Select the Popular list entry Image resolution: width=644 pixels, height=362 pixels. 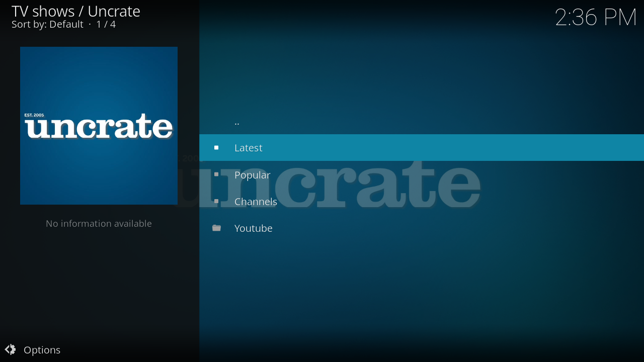point(253,175)
